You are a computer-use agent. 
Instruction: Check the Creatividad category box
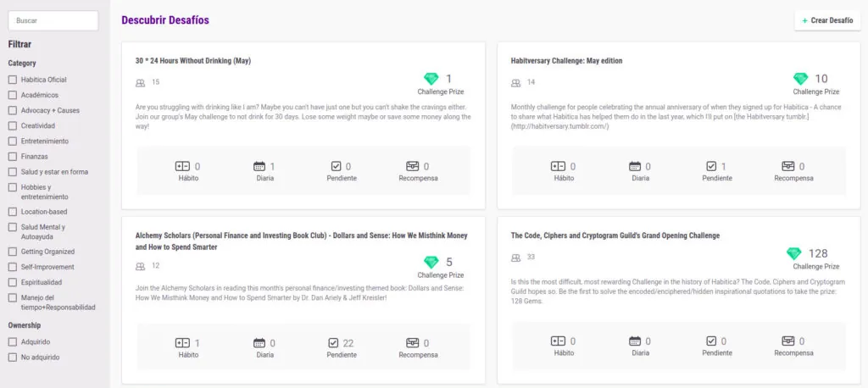click(x=13, y=126)
